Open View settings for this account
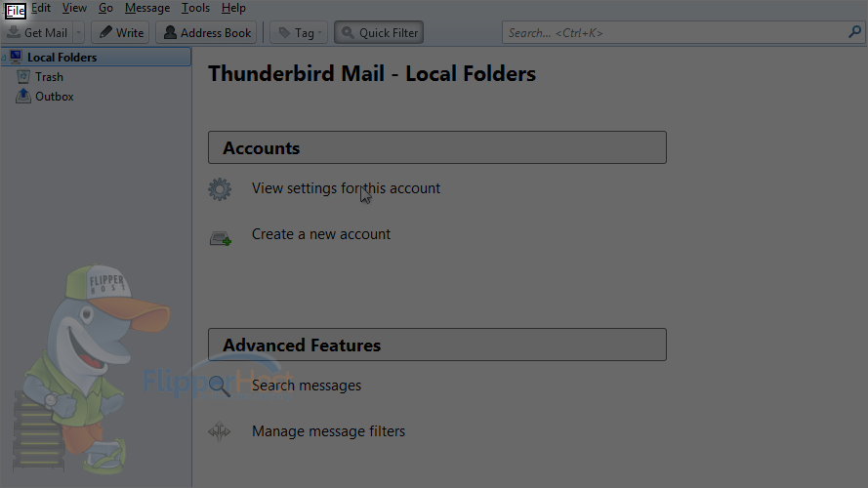This screenshot has height=488, width=868. point(346,188)
